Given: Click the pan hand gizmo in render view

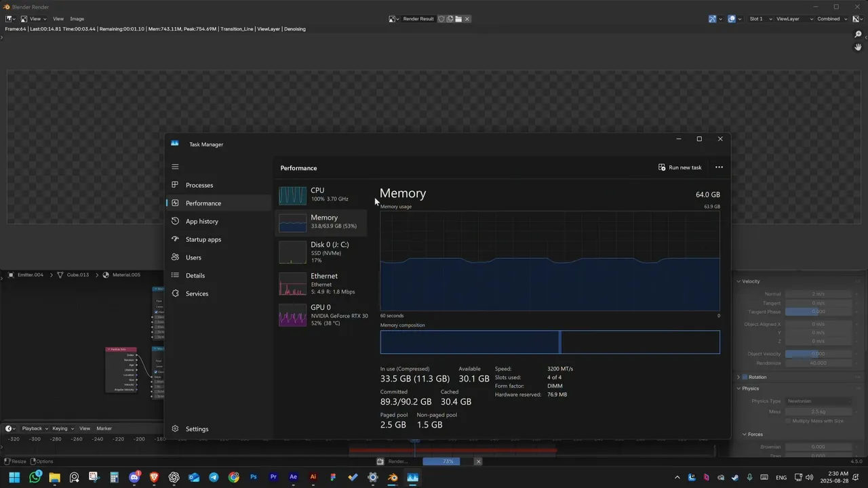Looking at the screenshot, I should point(858,47).
